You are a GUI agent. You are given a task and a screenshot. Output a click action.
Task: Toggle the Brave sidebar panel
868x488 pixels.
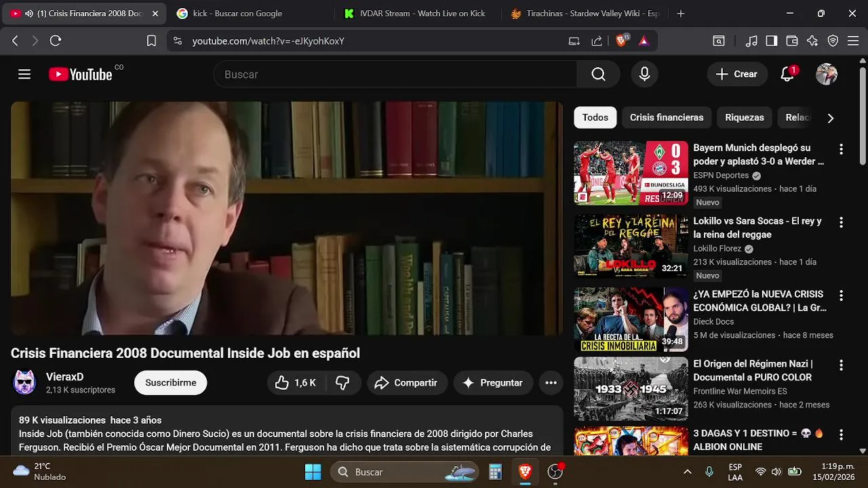(772, 41)
